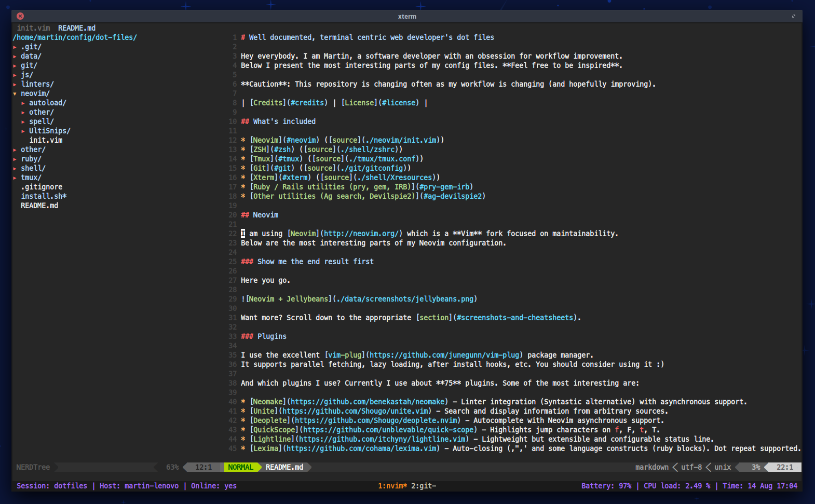Screen dimensions: 815x504
Task: Open install.sh in the file tree
Action: [x=44, y=196]
